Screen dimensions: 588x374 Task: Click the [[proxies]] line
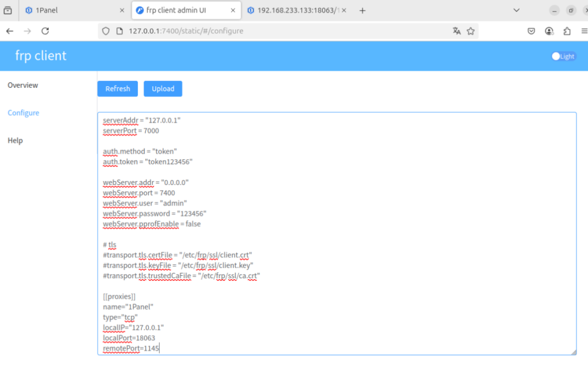coord(119,296)
